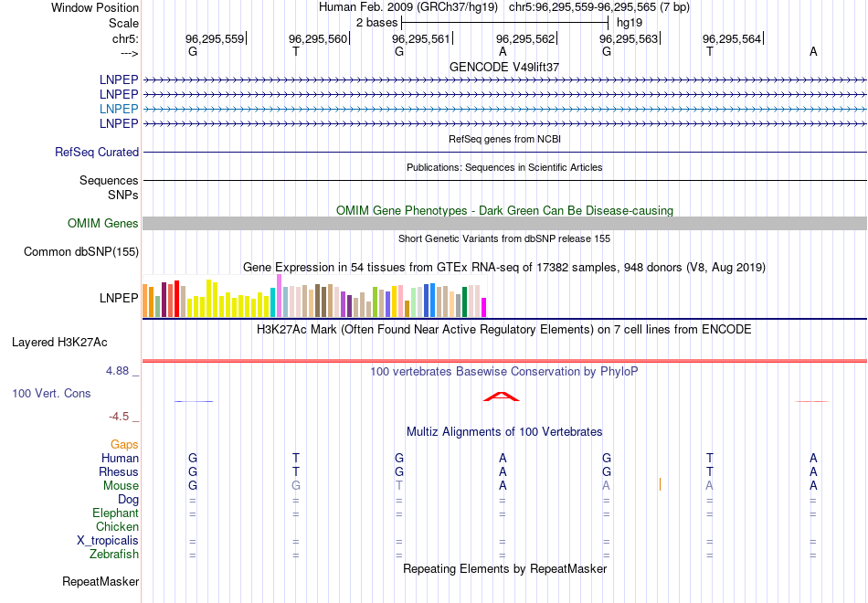The height and width of the screenshot is (603, 868).
Task: Click the Scale label on left
Action: [x=123, y=23]
